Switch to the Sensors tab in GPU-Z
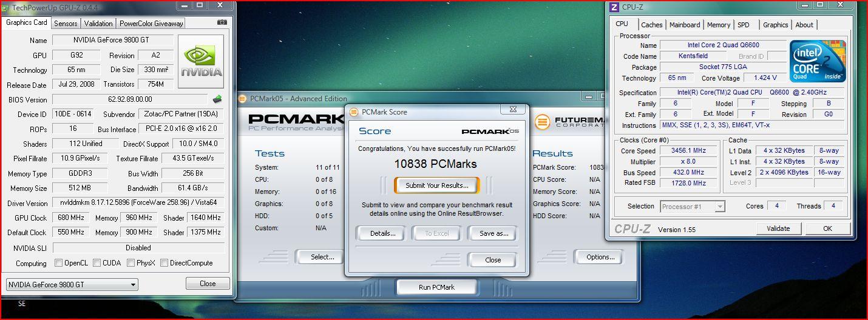 (x=66, y=24)
